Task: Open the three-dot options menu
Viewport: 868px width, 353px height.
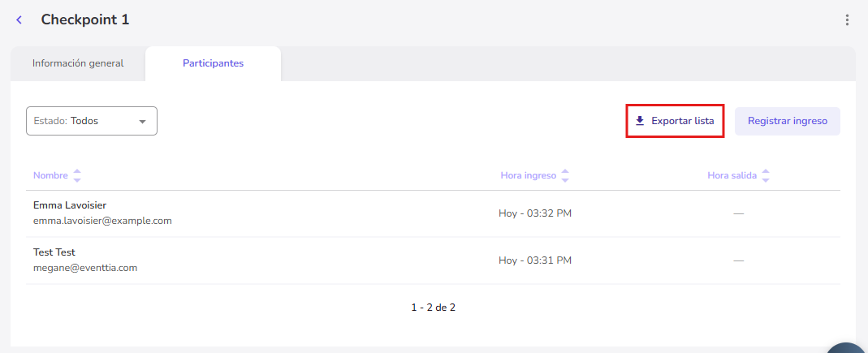Action: pos(847,20)
